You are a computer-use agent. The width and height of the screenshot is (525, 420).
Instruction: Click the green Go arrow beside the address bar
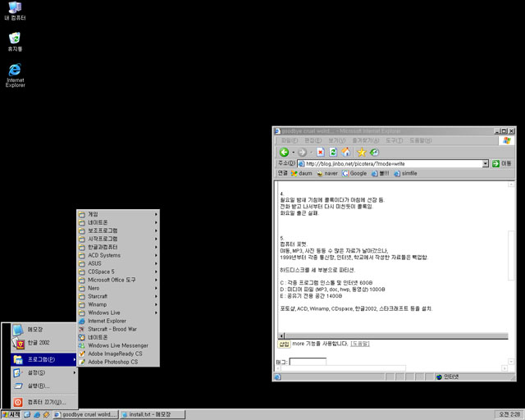pos(495,163)
